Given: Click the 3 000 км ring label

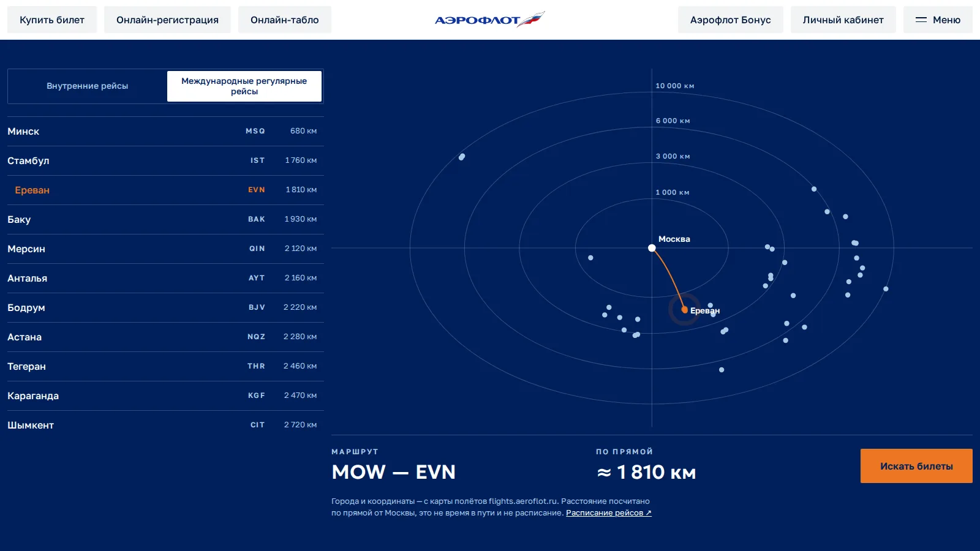Looking at the screenshot, I should (673, 156).
